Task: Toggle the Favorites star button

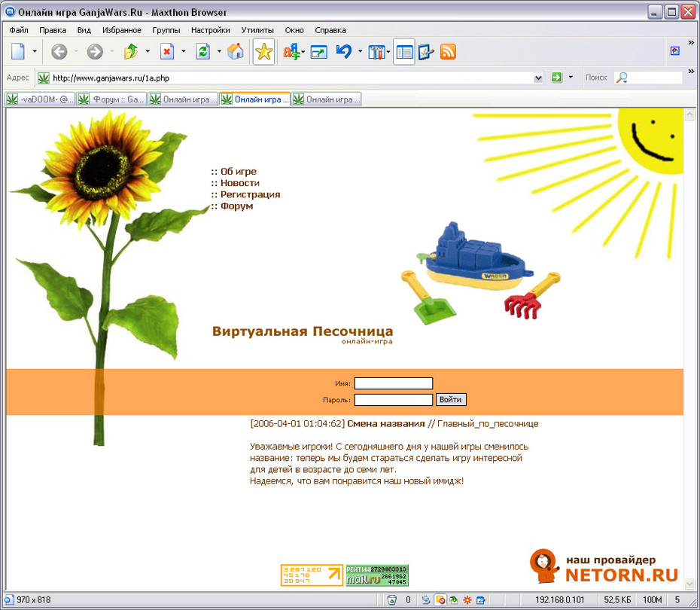Action: [264, 52]
